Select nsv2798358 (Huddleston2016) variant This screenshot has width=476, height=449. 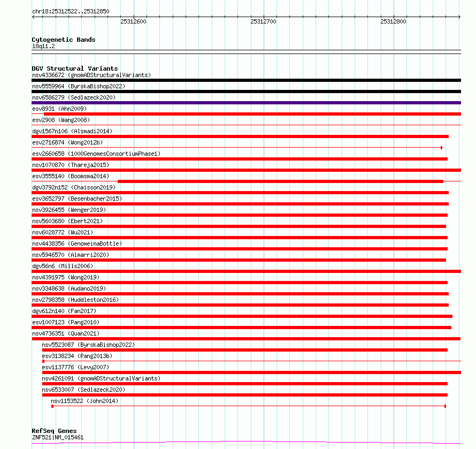pos(75,300)
